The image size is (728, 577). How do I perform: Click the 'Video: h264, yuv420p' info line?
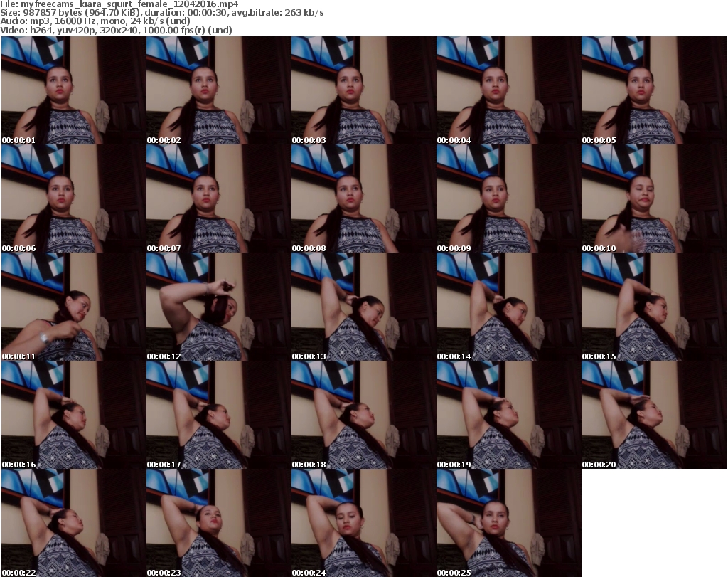116,30
